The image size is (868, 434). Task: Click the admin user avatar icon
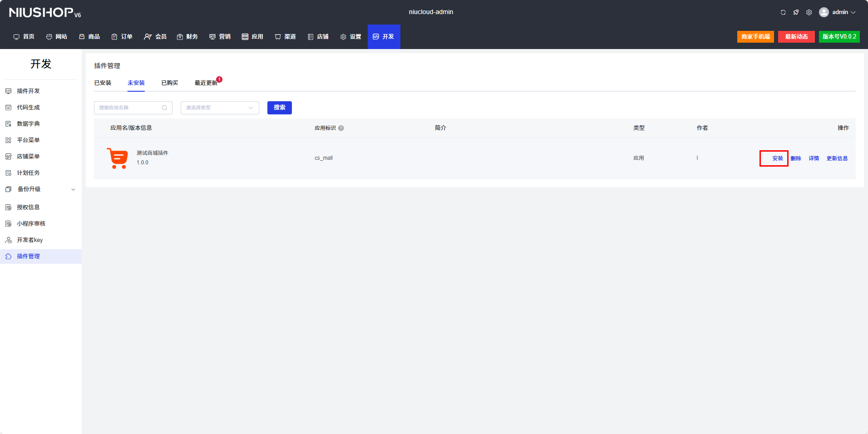click(824, 12)
